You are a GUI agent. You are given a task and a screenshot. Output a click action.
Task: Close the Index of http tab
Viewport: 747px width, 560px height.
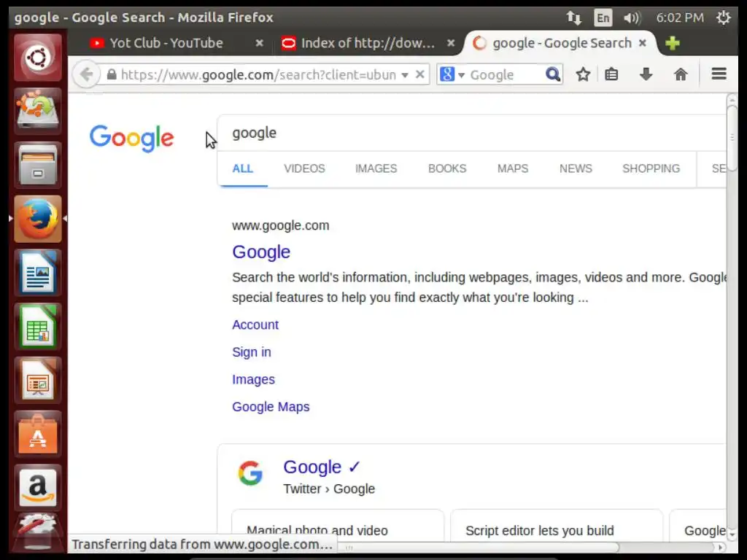click(x=450, y=43)
